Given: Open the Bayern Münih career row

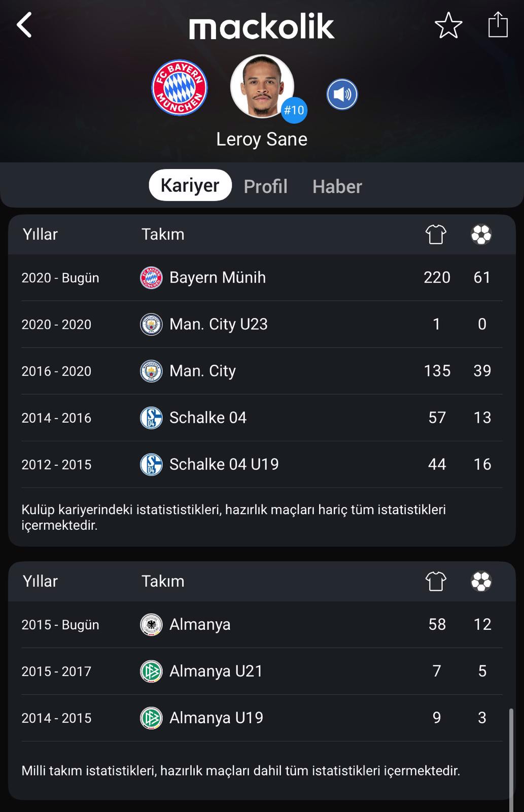Looking at the screenshot, I should 262,278.
